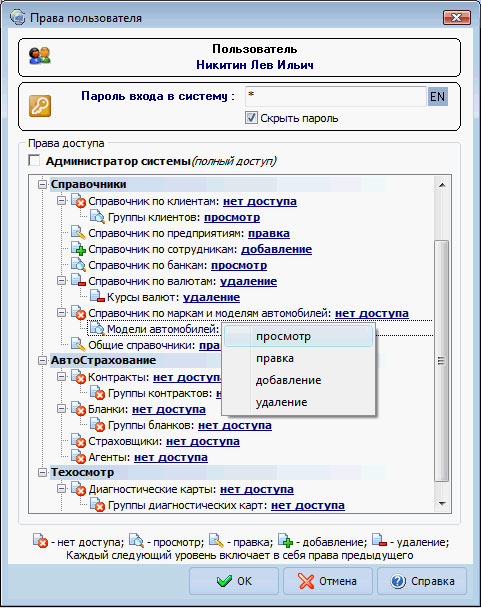Click нет доступа link for Группы бланков
The height and width of the screenshot is (608, 481).
pyautogui.click(x=235, y=426)
